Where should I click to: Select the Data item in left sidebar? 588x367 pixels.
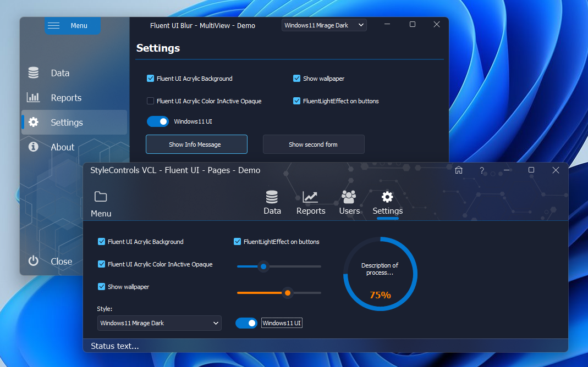(x=74, y=73)
